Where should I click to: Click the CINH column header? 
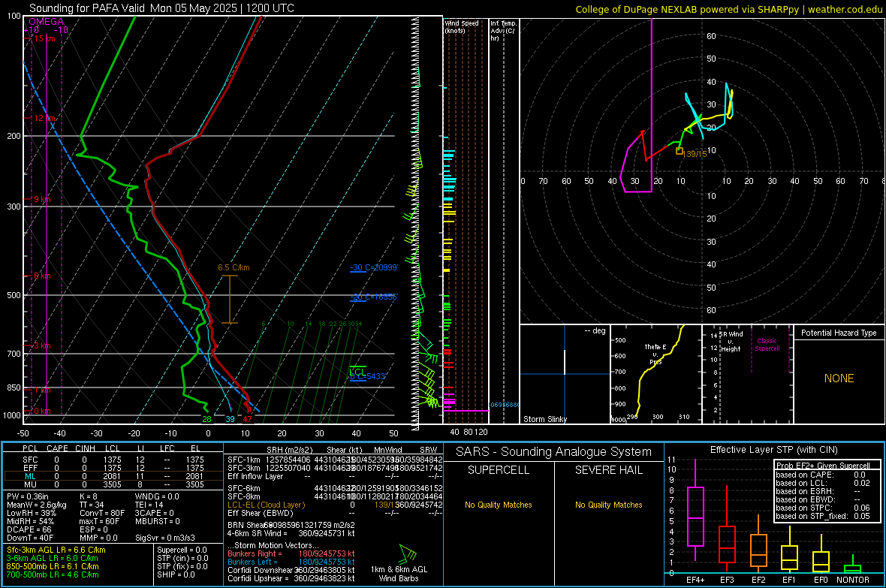86,448
